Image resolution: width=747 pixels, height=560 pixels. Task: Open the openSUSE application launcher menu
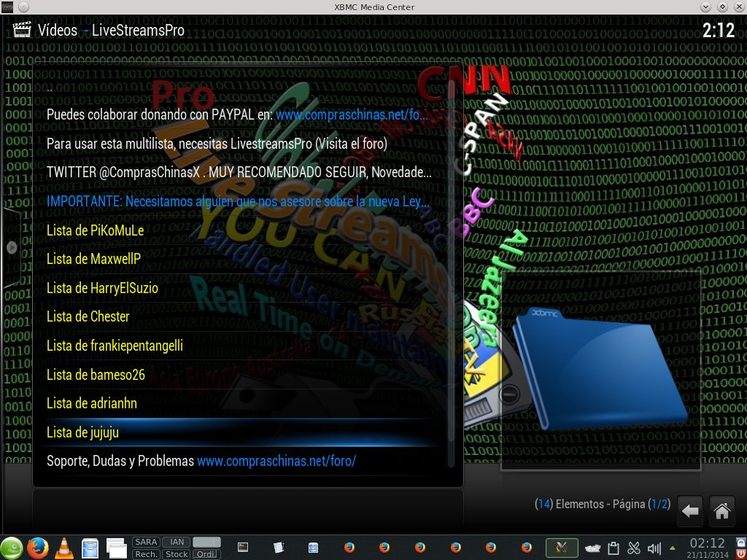[12, 548]
